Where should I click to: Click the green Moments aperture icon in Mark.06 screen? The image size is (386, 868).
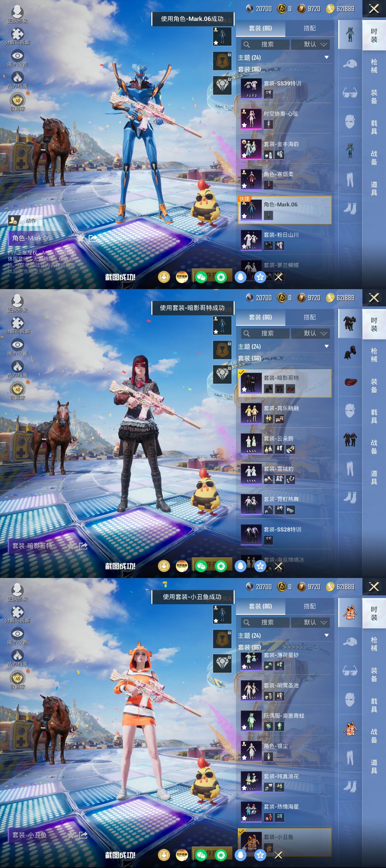[221, 277]
